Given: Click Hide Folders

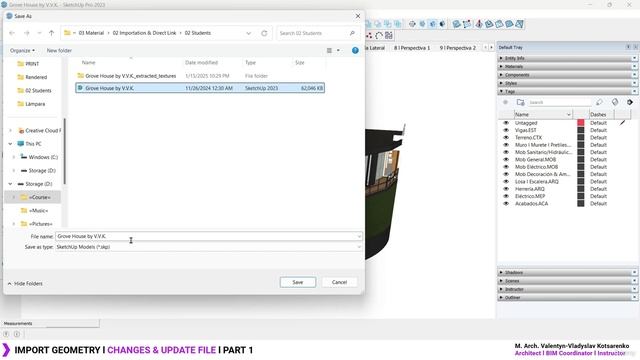Looking at the screenshot, I should click(x=25, y=283).
